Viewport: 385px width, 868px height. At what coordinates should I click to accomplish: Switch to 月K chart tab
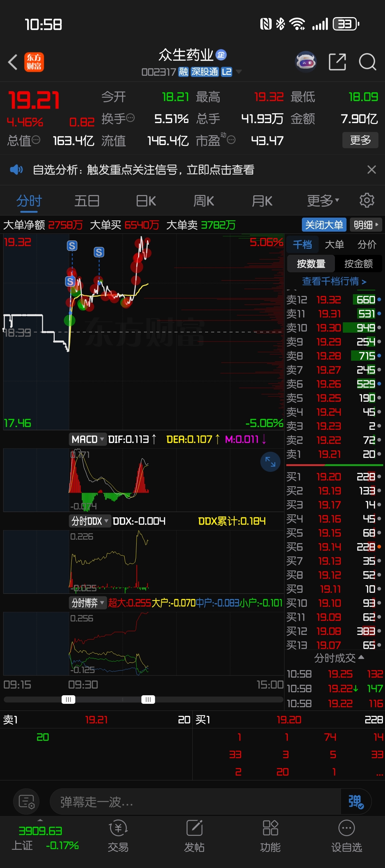262,201
